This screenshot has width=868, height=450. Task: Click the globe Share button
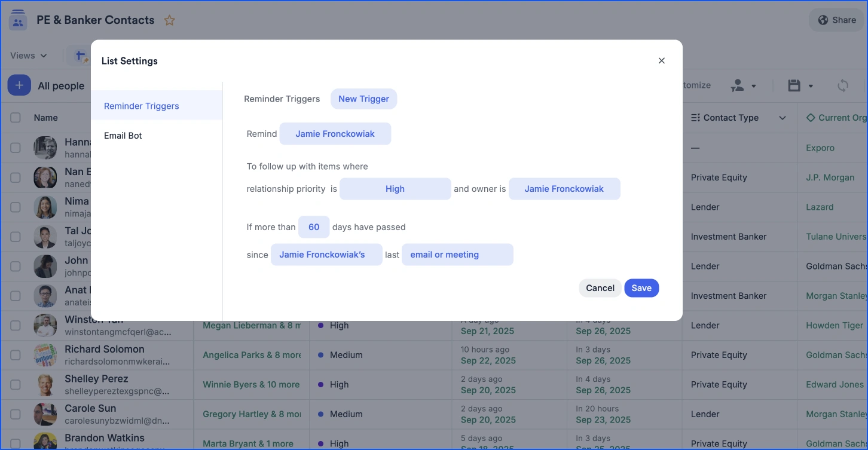click(x=836, y=20)
